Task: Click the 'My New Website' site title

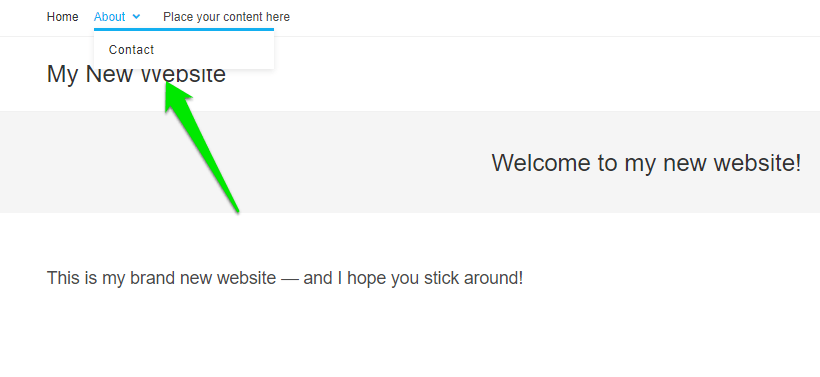Action: point(136,74)
